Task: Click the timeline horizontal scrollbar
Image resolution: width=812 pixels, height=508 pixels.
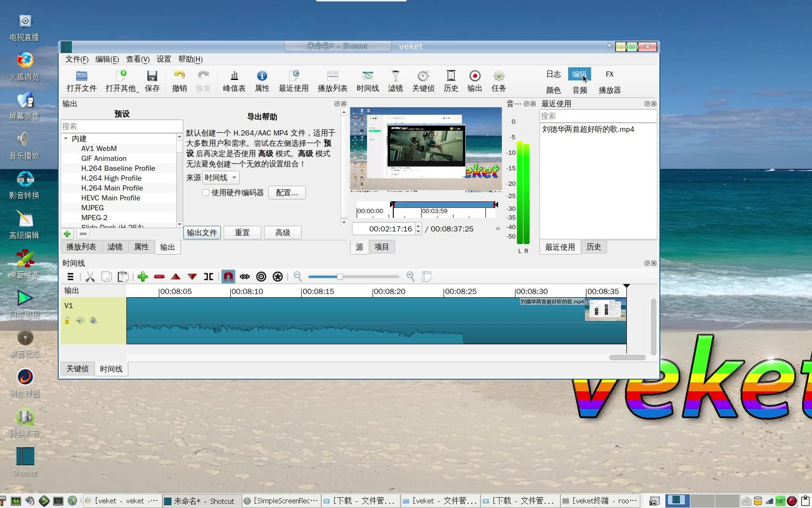Action: tap(627, 357)
